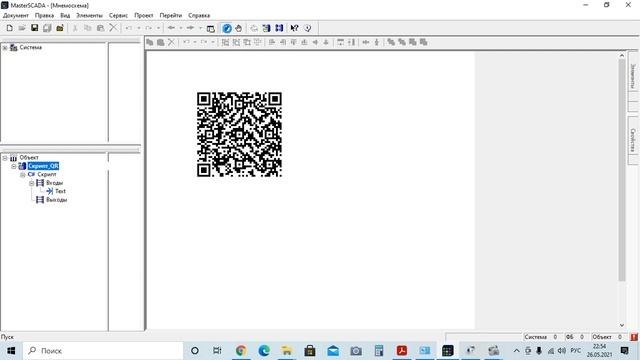Click the padlock icon in the main toolbar
The image size is (640, 360).
(x=60, y=28)
